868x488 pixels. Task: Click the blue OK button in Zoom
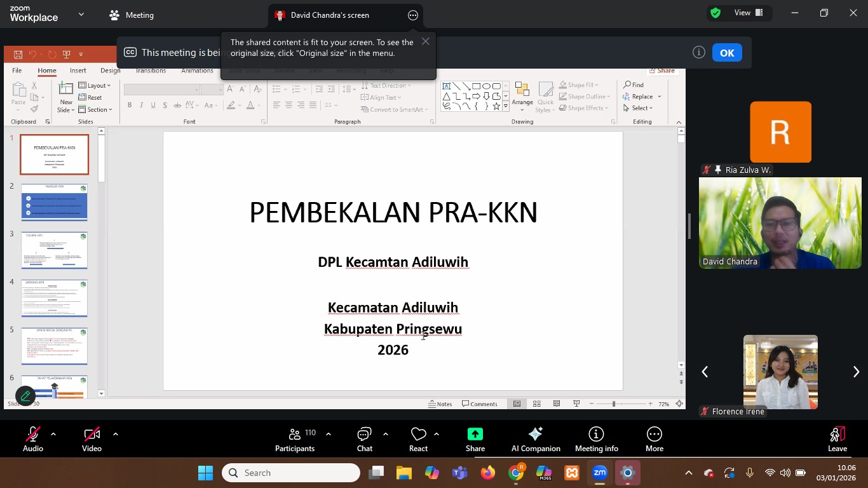coord(727,53)
